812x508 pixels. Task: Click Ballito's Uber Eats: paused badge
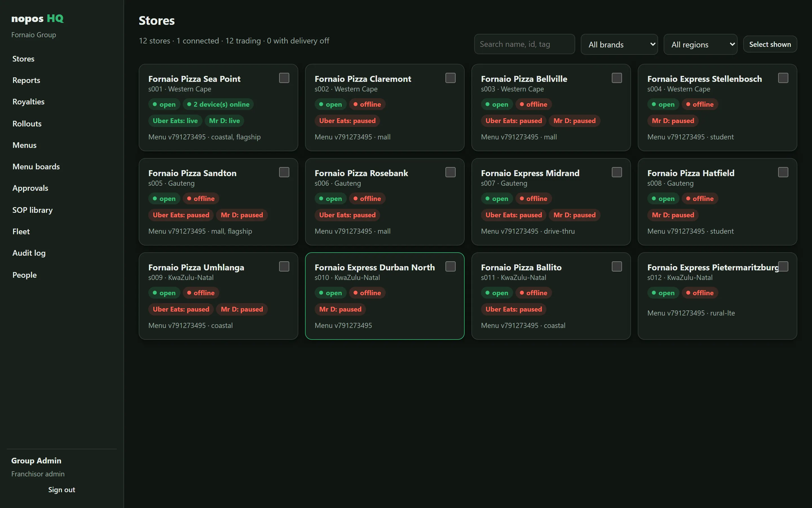pyautogui.click(x=513, y=309)
